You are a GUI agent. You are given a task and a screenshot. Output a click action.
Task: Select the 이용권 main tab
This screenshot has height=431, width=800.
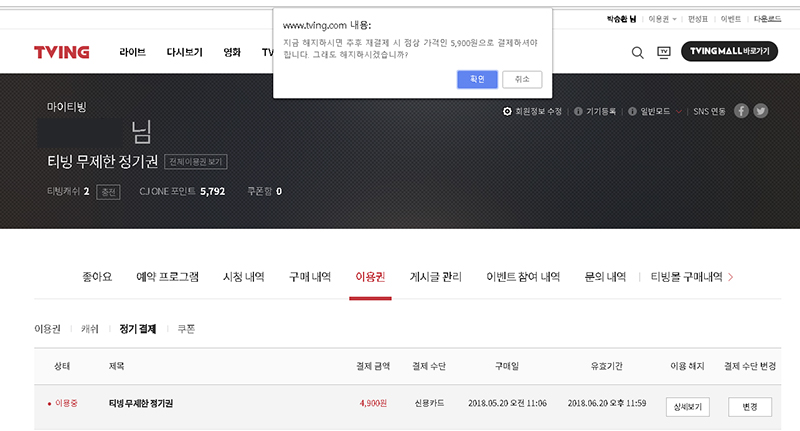370,276
